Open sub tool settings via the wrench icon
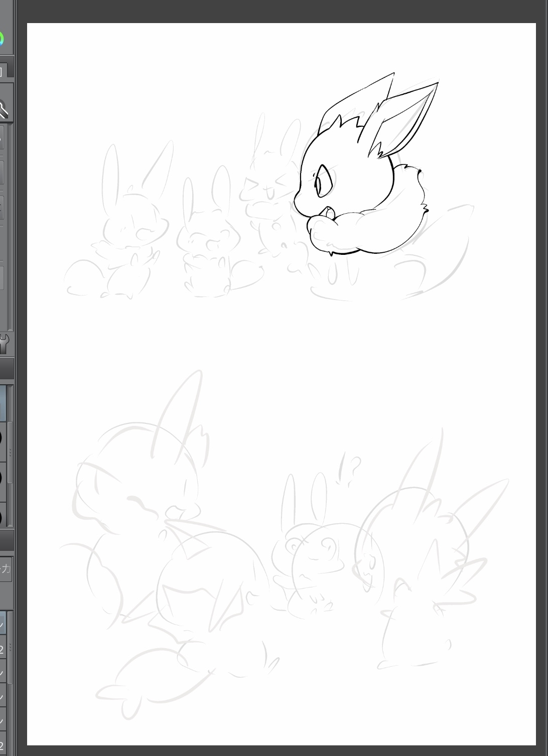Image resolution: width=548 pixels, height=756 pixels. tap(4, 344)
